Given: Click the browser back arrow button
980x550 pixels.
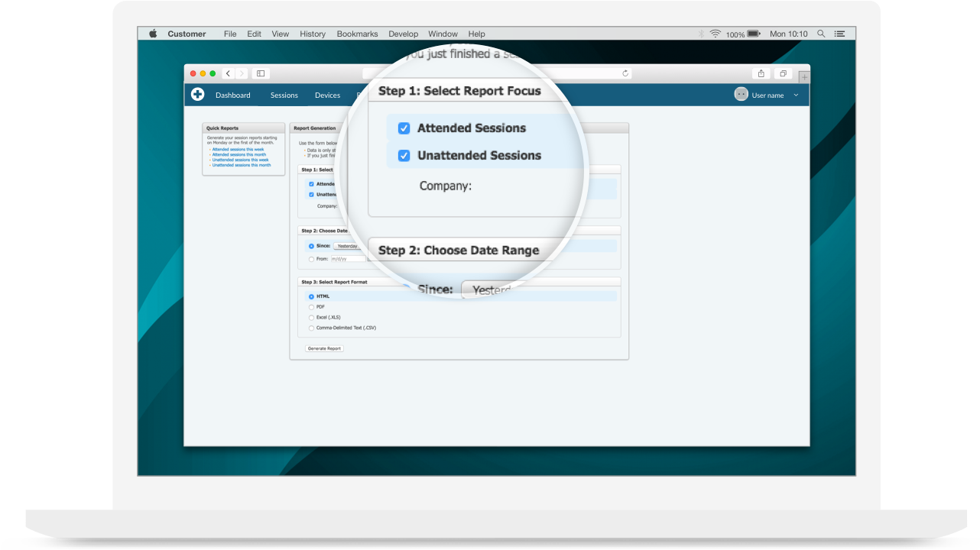Looking at the screenshot, I should tap(229, 73).
